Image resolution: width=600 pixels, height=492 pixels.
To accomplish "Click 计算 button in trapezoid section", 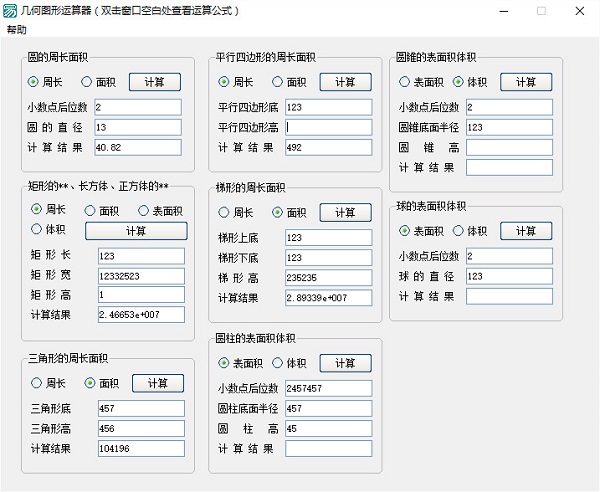I will (x=344, y=212).
